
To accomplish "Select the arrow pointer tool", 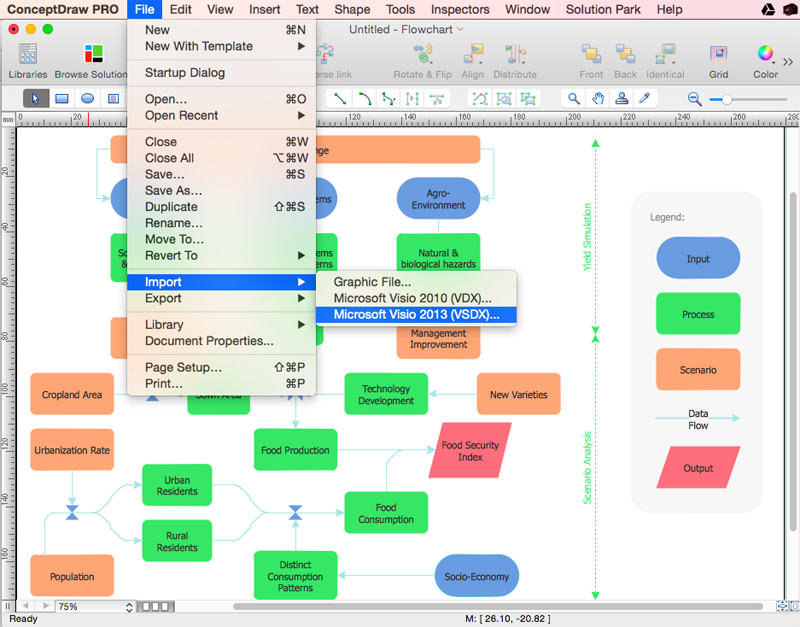I will (36, 98).
